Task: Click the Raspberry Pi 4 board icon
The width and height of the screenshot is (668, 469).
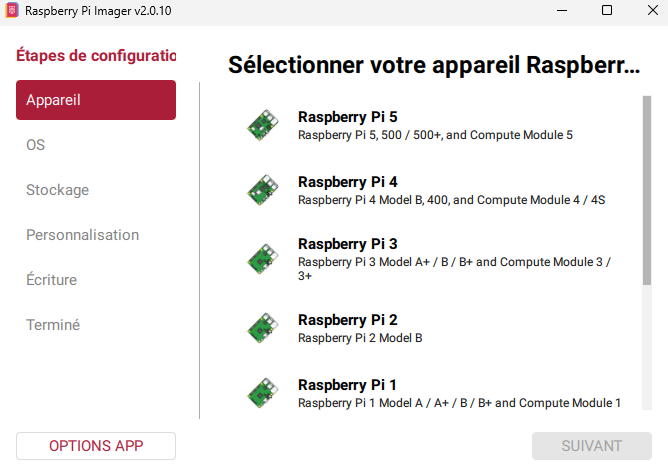Action: coord(263,190)
